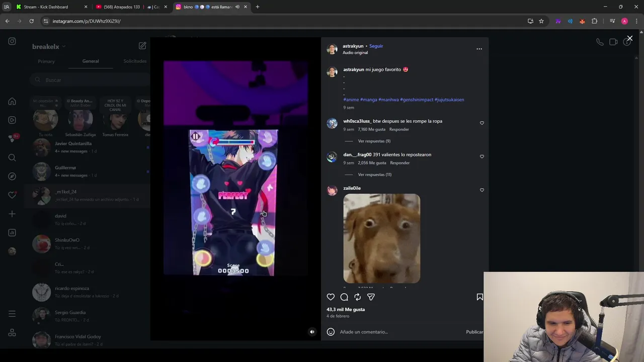Start video call with camera icon
Viewport: 644px width, 362px height.
(613, 42)
